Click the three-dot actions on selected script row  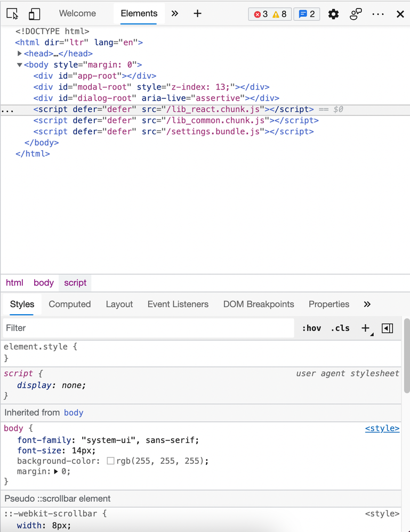click(x=7, y=111)
